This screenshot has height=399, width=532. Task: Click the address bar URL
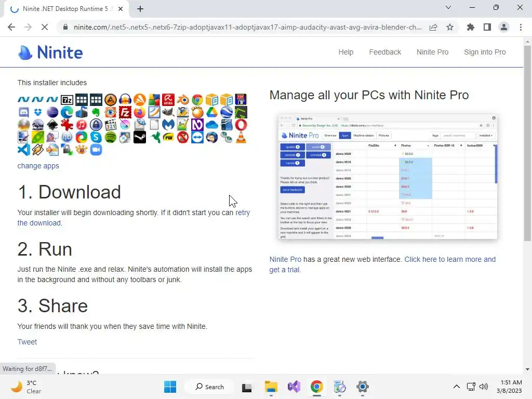(x=248, y=27)
